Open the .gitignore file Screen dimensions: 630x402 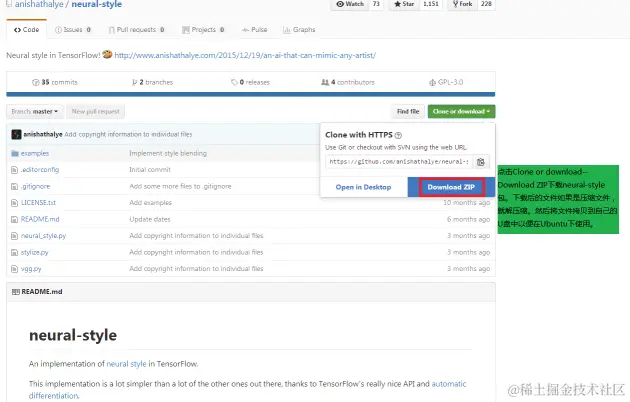point(35,186)
